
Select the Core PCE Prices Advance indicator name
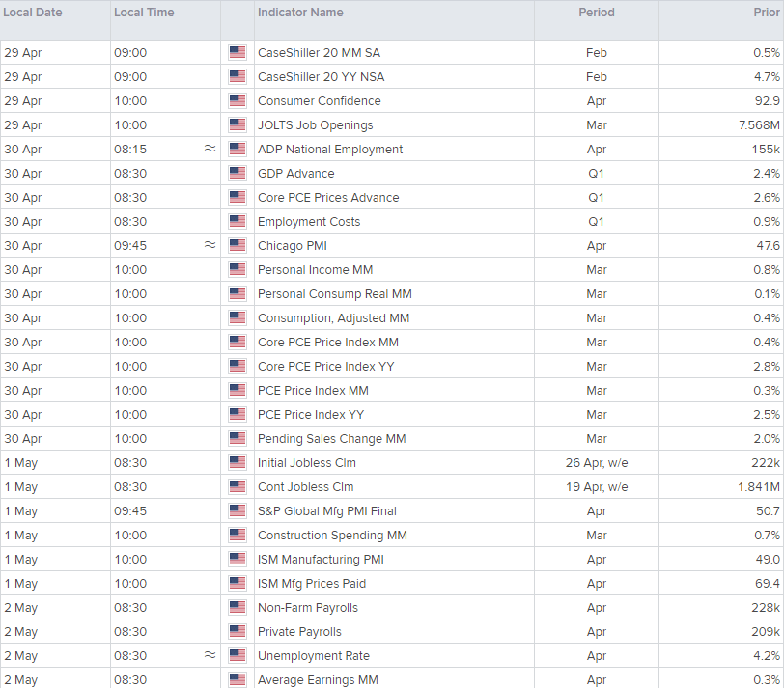pyautogui.click(x=328, y=198)
